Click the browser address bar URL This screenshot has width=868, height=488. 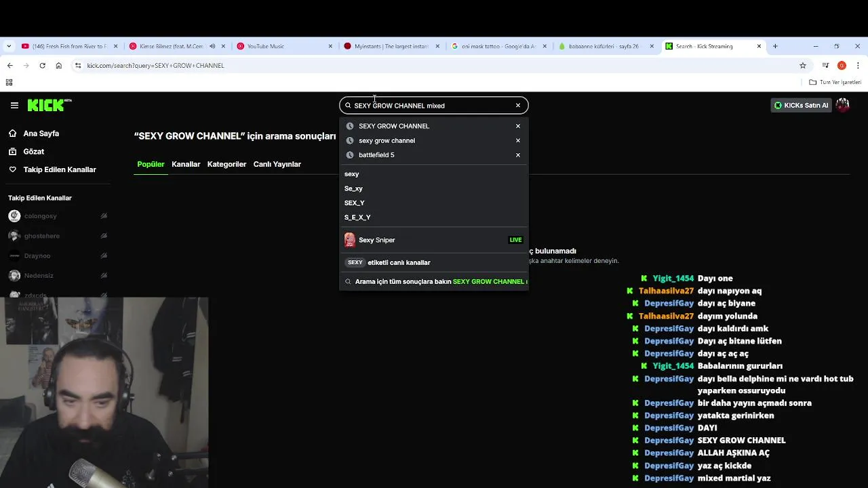click(x=155, y=66)
